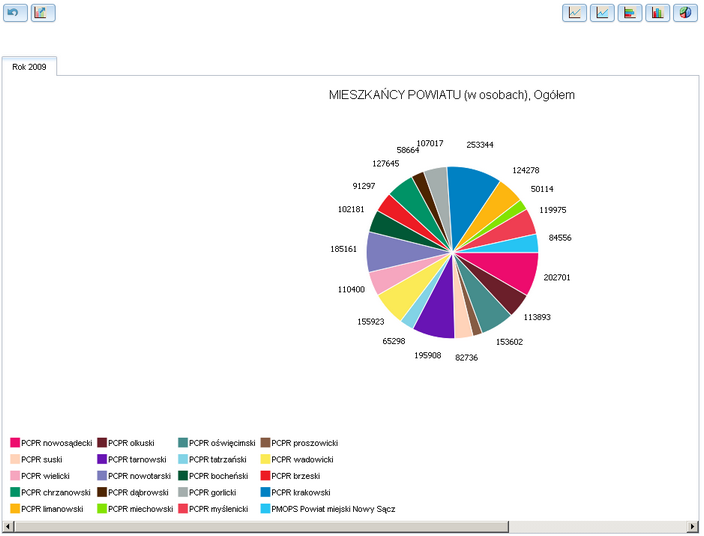Image resolution: width=704 pixels, height=536 pixels.
Task: Click the chart icon beside the undo arrow
Action: pyautogui.click(x=43, y=13)
